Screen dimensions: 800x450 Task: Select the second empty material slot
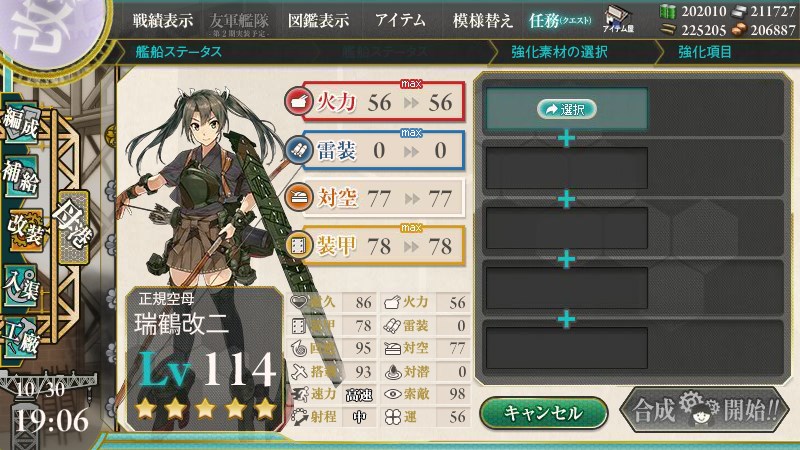(x=566, y=168)
